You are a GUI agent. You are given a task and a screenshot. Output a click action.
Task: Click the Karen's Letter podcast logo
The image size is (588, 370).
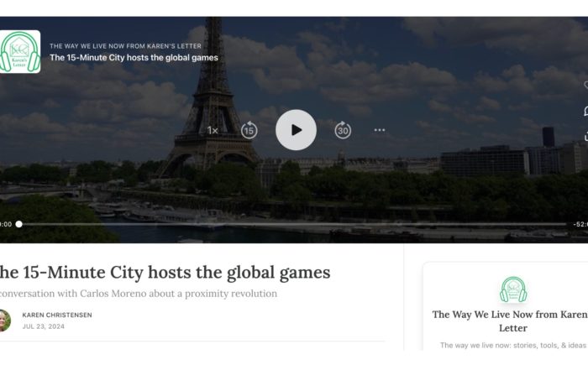point(19,52)
